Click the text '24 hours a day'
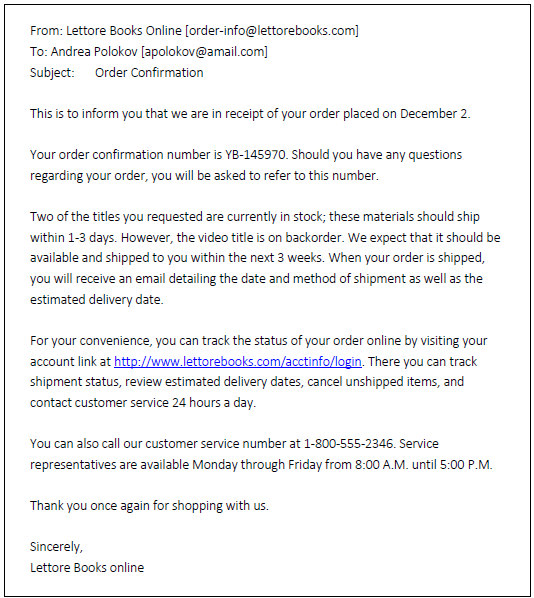Viewport: 534px width, 598px height. (212, 403)
